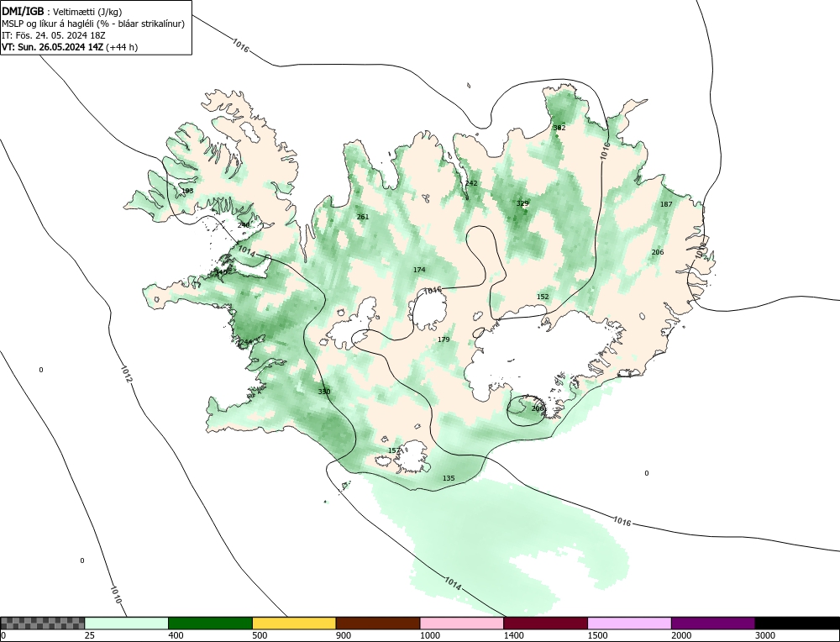The width and height of the screenshot is (840, 642).
Task: Click the legend scale label 900
Action: 344,635
